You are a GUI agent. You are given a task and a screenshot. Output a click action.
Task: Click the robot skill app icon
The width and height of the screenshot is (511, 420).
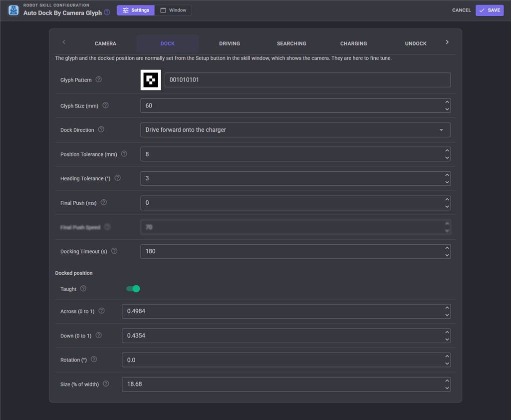click(13, 10)
